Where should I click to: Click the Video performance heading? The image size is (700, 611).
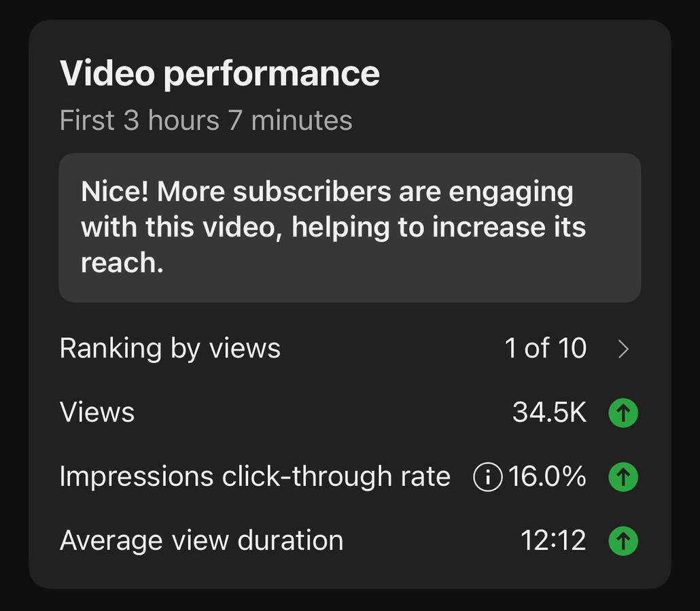pyautogui.click(x=220, y=73)
